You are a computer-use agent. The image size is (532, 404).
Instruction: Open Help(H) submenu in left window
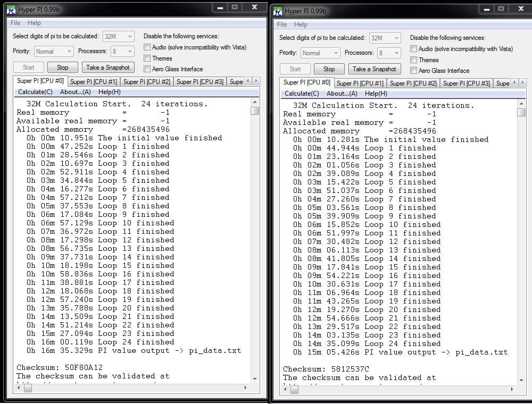click(109, 92)
